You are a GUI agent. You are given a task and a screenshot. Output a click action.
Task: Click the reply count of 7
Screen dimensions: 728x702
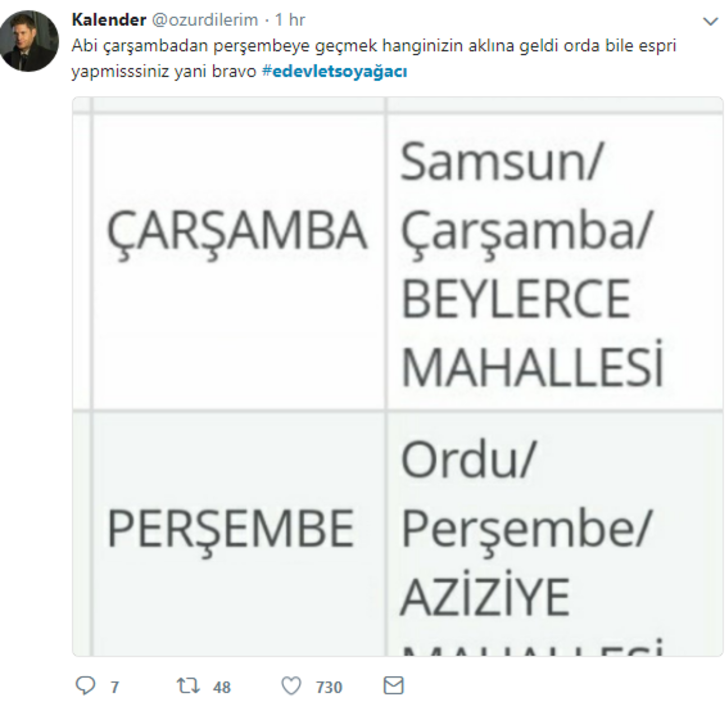[115, 687]
